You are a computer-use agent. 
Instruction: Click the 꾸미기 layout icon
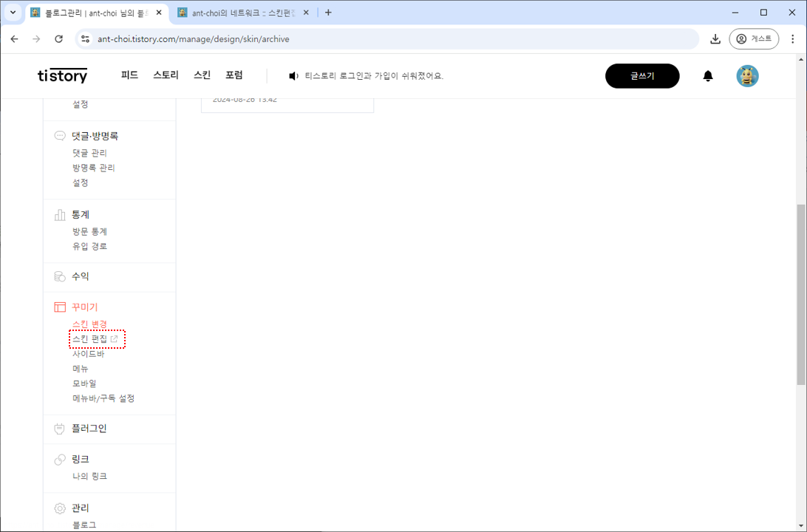[x=60, y=307]
